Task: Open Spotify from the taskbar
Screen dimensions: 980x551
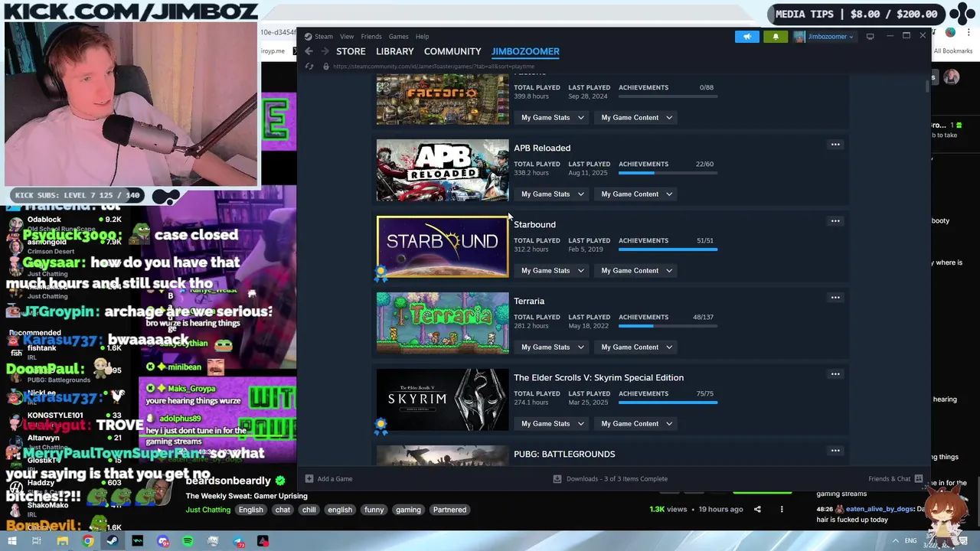Action: click(188, 541)
